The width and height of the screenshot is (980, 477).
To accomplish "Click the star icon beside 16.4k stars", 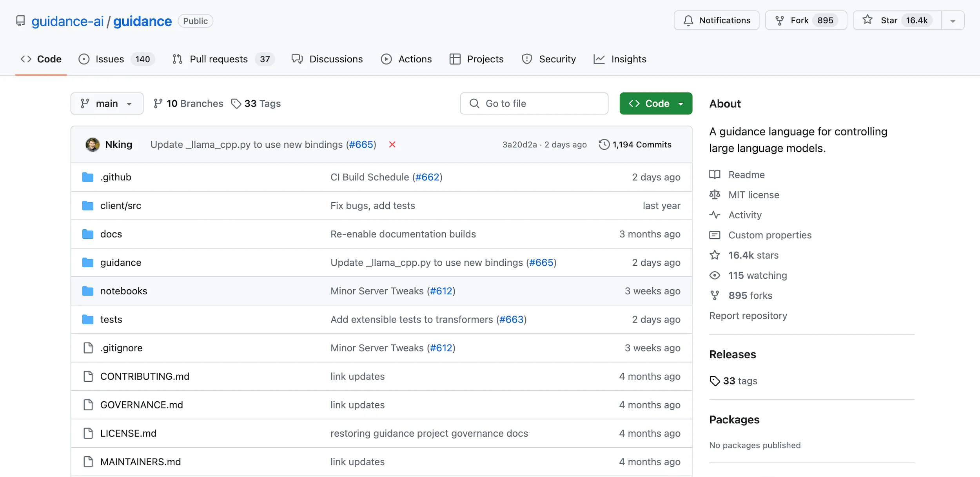I will point(715,255).
